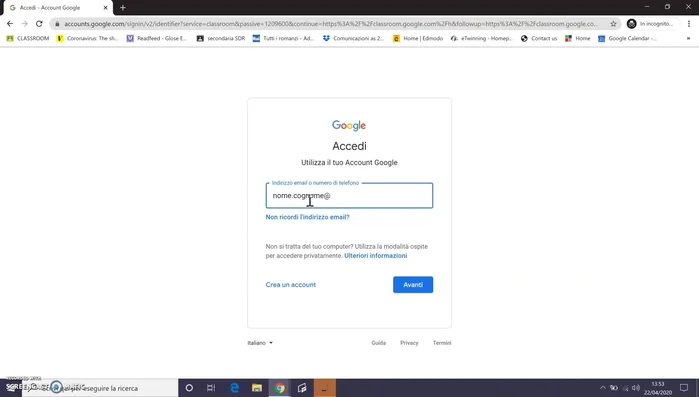Show hidden tray icons chevron

pos(603,388)
